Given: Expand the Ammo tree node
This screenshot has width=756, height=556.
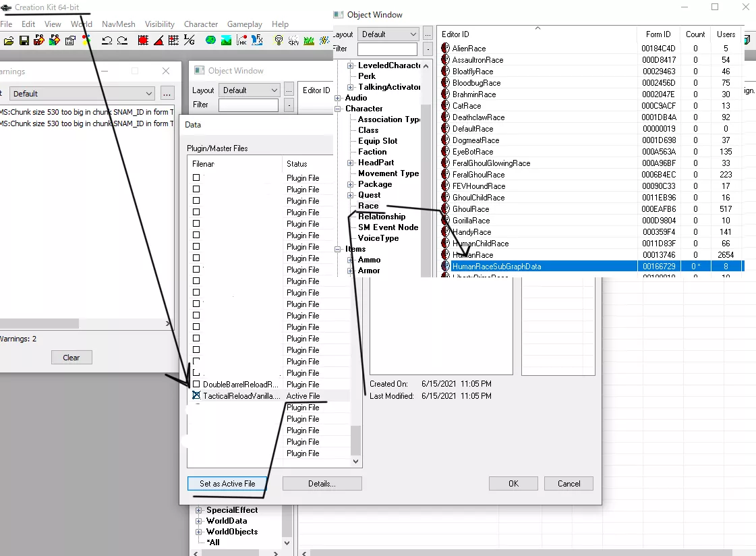Looking at the screenshot, I should 351,260.
